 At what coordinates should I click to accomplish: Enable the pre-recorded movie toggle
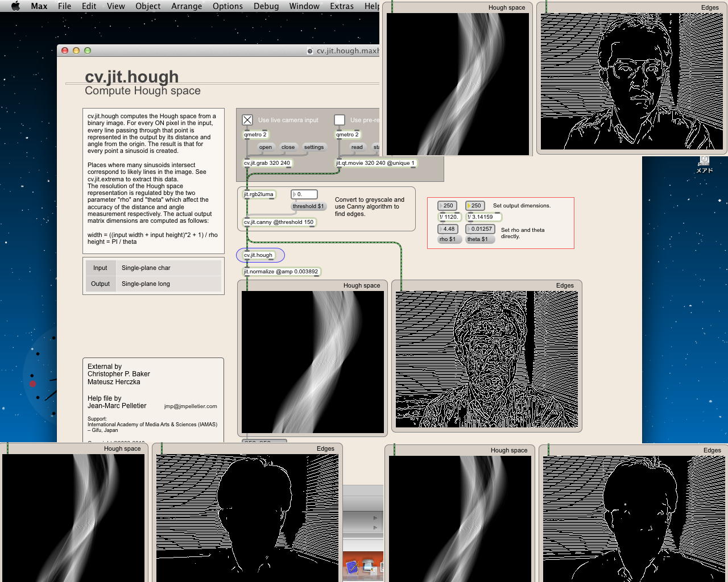point(340,120)
